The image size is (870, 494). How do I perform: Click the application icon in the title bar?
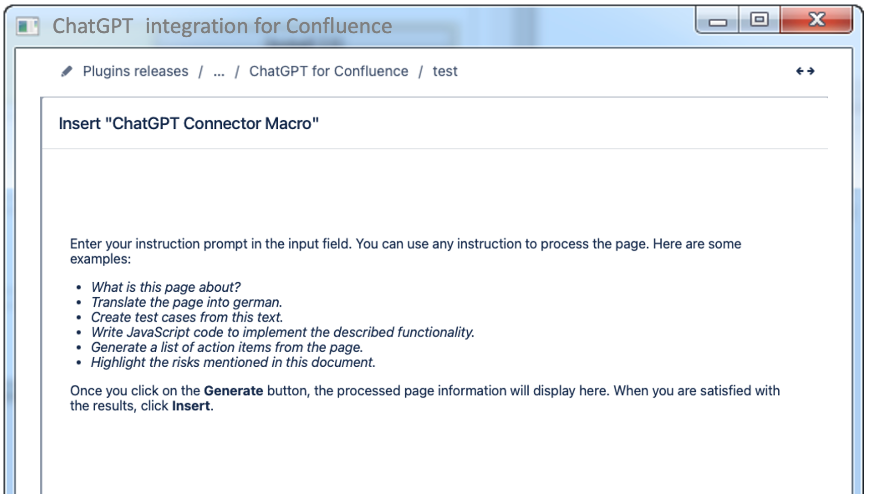[x=28, y=27]
